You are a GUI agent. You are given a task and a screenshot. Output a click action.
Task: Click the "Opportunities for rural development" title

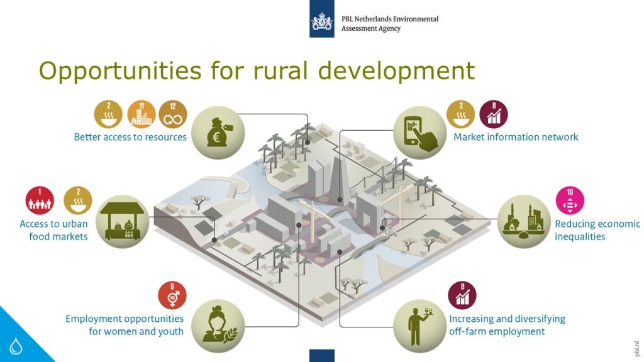(257, 70)
